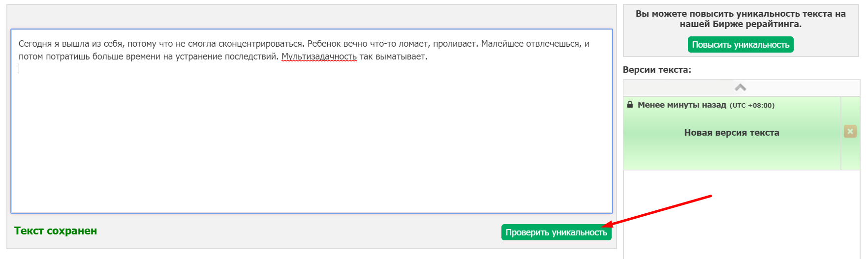The height and width of the screenshot is (259, 868).
Task: Place cursor on the word выматывает
Action: pyautogui.click(x=401, y=57)
